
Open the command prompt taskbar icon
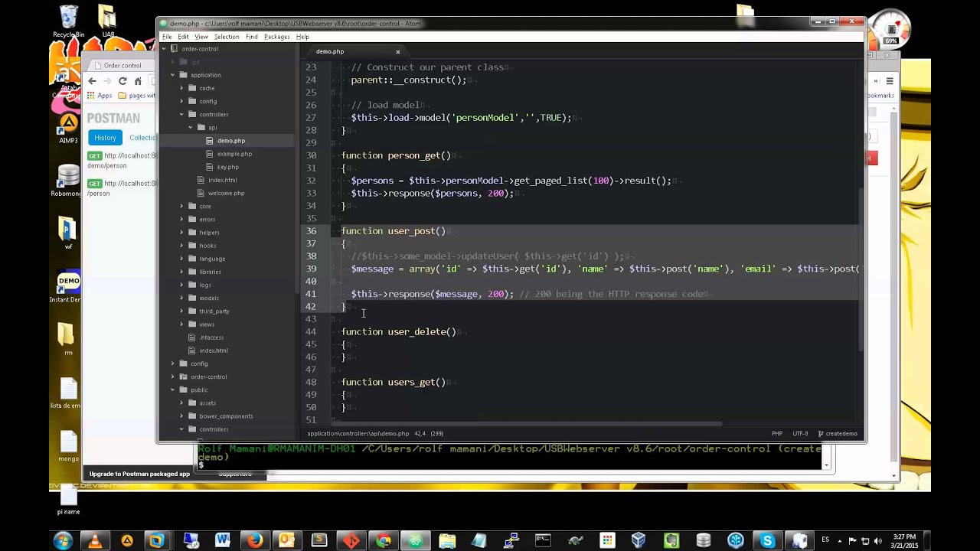543,540
